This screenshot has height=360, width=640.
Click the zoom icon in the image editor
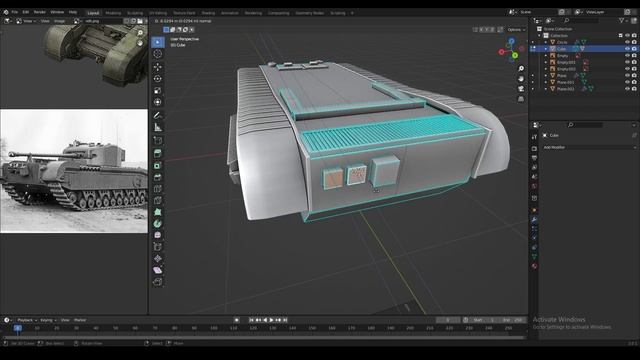(x=140, y=33)
